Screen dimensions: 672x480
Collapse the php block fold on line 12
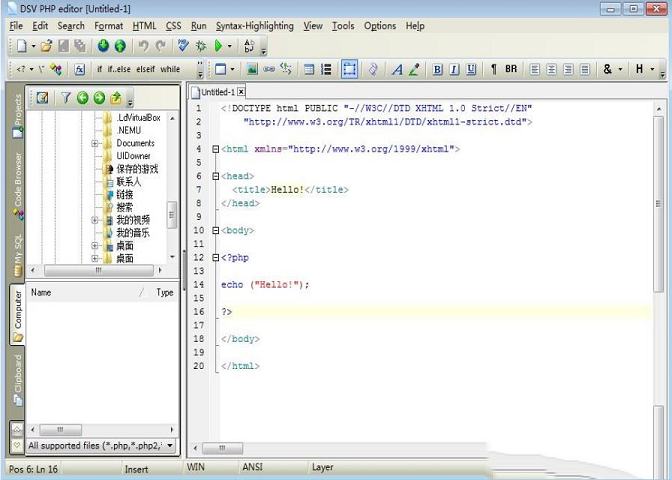pyautogui.click(x=216, y=258)
